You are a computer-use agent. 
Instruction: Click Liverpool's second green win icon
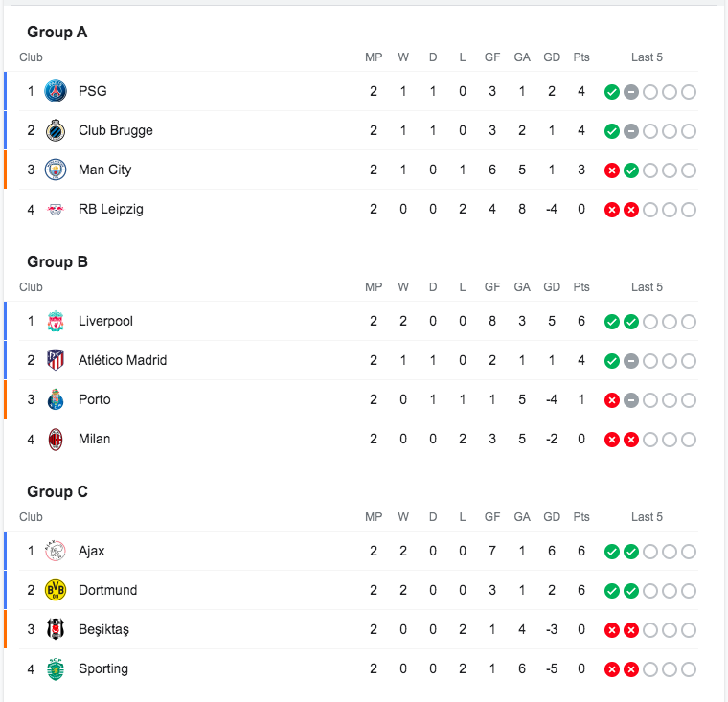click(x=631, y=322)
